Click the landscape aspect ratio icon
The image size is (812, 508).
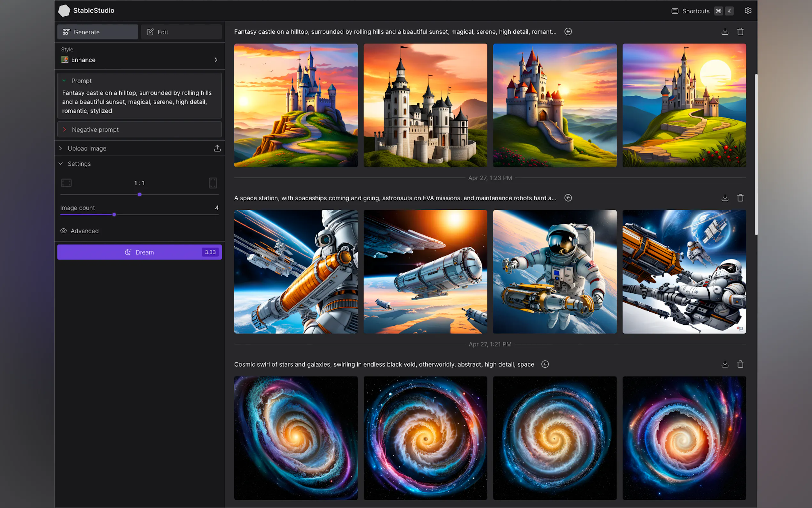[66, 183]
